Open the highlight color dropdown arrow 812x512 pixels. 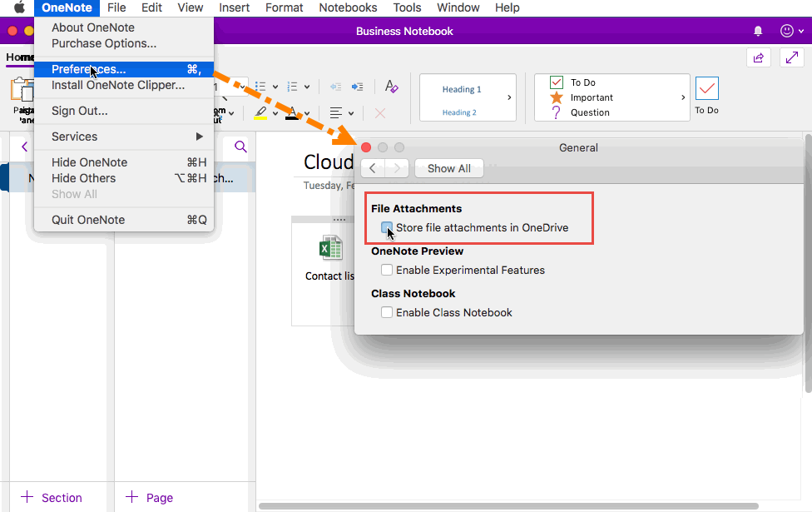pos(275,113)
